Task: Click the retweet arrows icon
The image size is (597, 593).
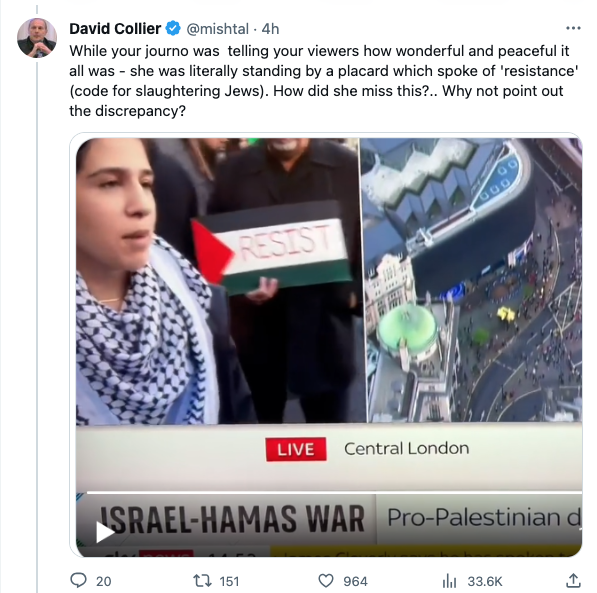Action: (202, 581)
